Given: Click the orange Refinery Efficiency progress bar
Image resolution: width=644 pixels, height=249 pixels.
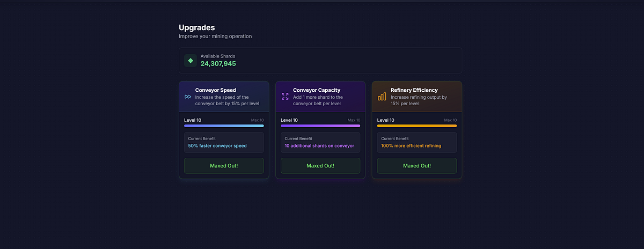Looking at the screenshot, I should click(x=417, y=126).
